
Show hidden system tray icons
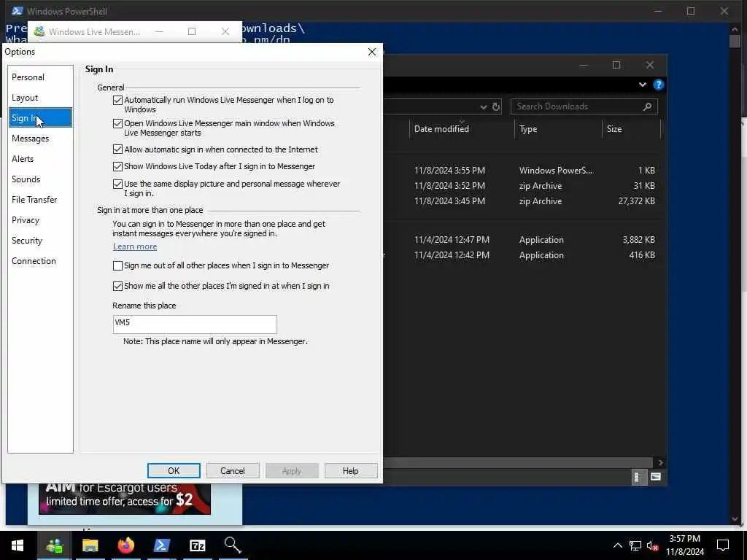tap(617, 545)
